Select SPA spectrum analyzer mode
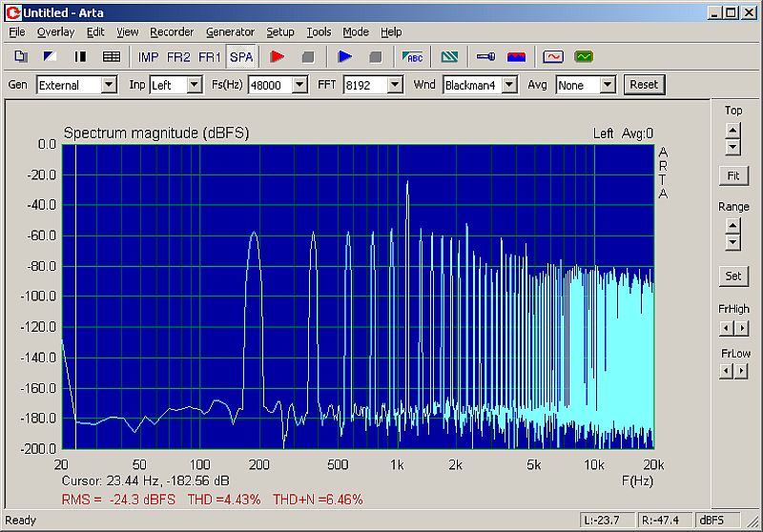This screenshot has width=763, height=532. [241, 57]
